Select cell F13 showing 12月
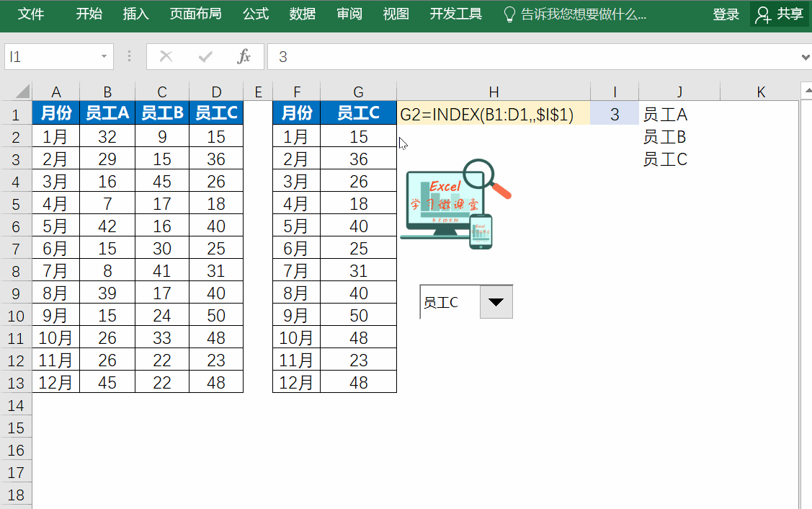Image resolution: width=812 pixels, height=509 pixels. point(297,383)
